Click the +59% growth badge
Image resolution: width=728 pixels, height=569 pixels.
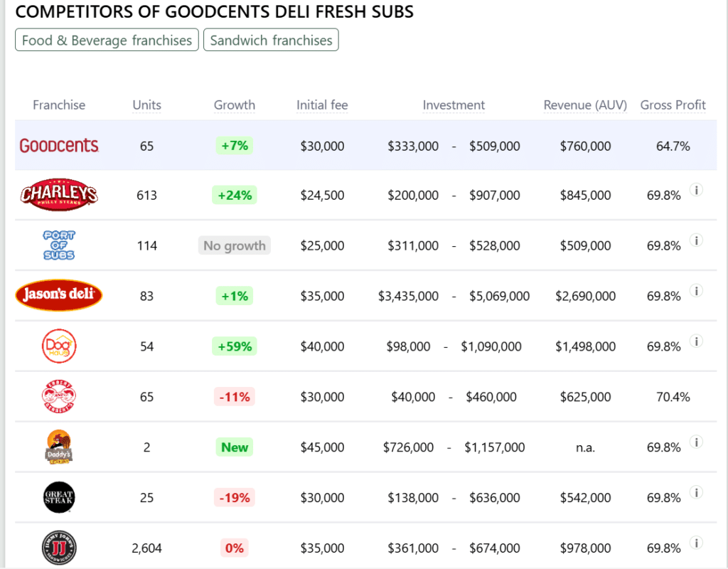[235, 346]
